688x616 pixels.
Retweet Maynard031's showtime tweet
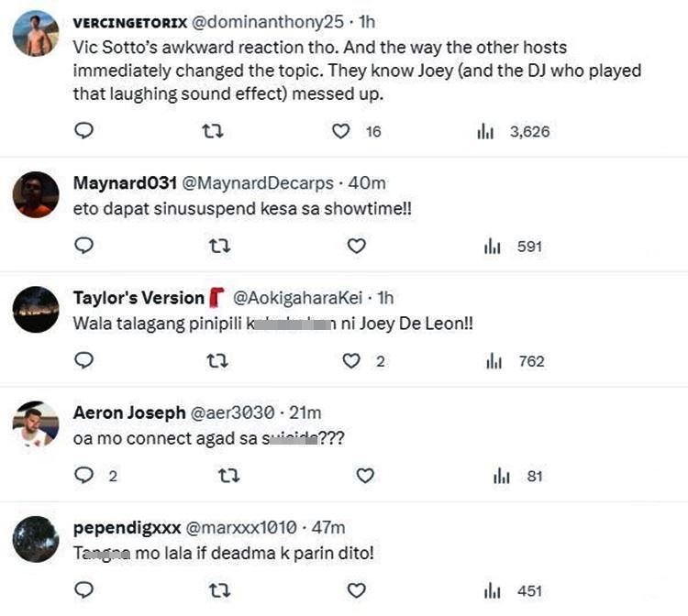click(x=219, y=246)
